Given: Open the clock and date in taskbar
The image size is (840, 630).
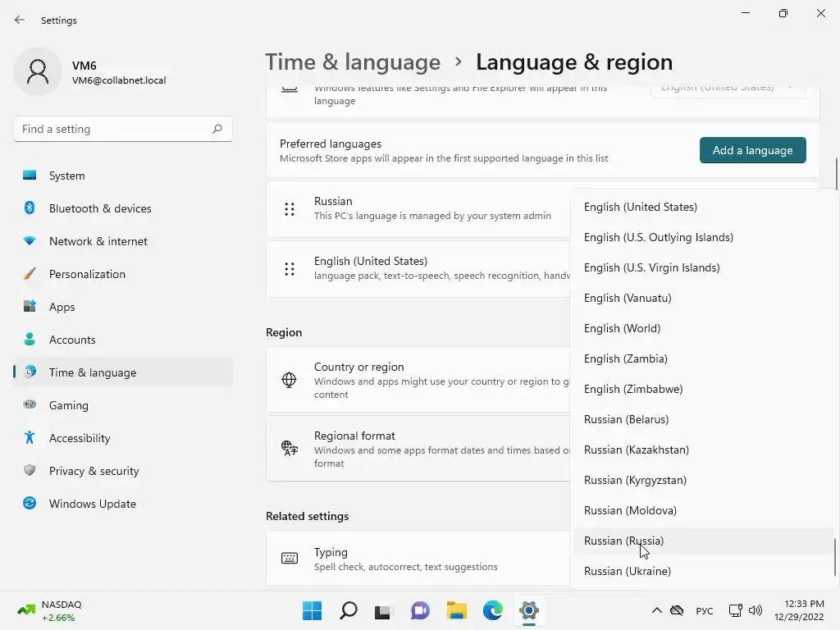Looking at the screenshot, I should click(x=799, y=610).
